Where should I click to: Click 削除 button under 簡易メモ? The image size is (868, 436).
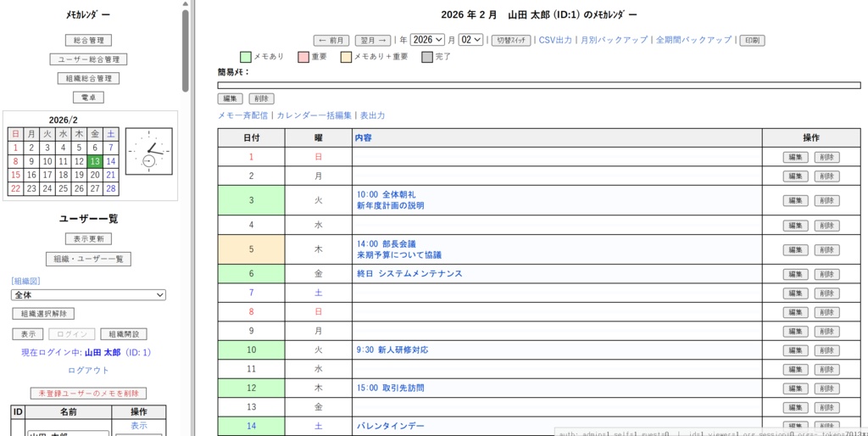[x=261, y=98]
